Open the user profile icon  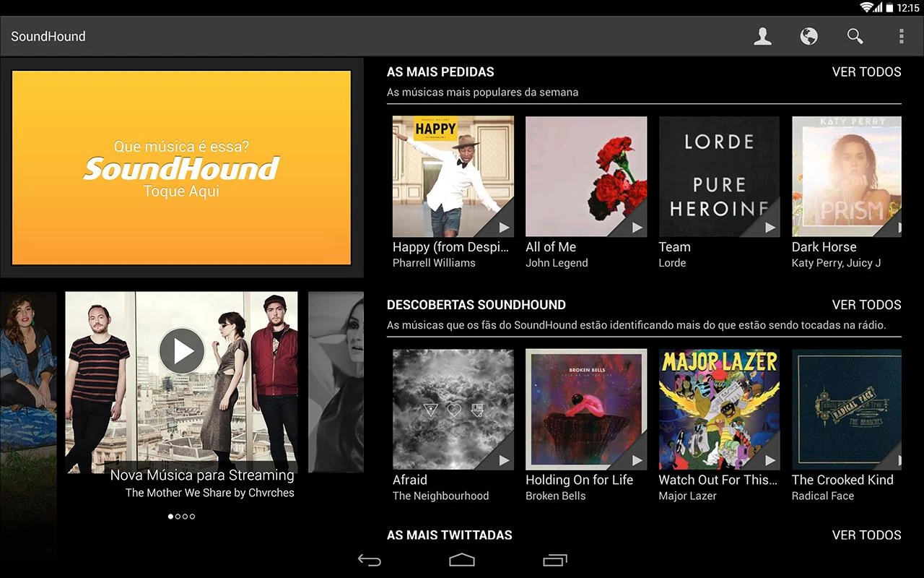762,36
